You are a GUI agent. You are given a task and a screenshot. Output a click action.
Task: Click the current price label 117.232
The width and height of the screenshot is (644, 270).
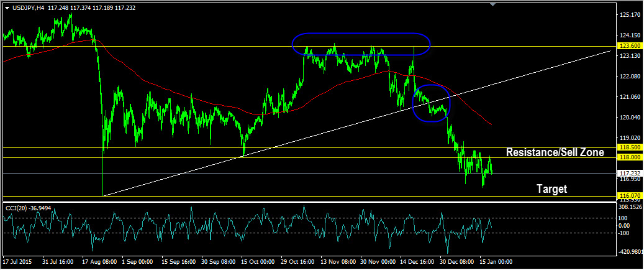point(630,174)
